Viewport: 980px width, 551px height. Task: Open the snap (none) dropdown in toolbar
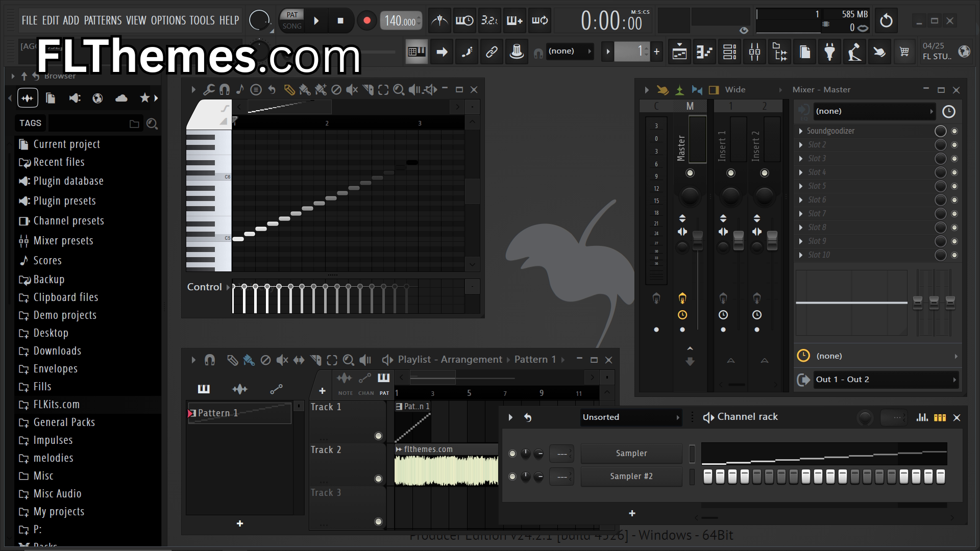click(x=570, y=51)
